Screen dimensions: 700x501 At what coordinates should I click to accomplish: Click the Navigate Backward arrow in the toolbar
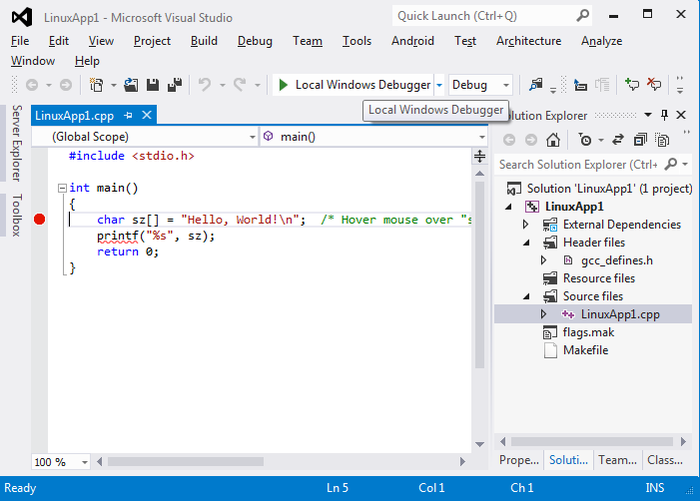pos(32,85)
